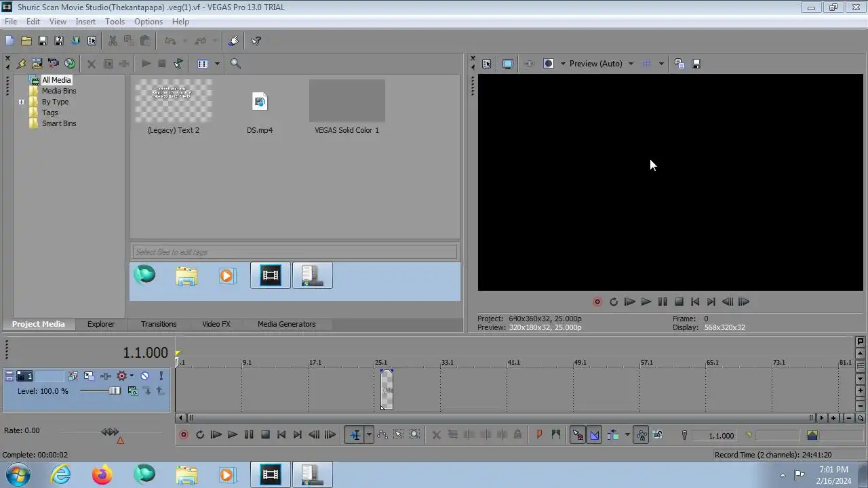This screenshot has height=488, width=868.
Task: Click the track 1 Level slider handle
Action: [115, 391]
